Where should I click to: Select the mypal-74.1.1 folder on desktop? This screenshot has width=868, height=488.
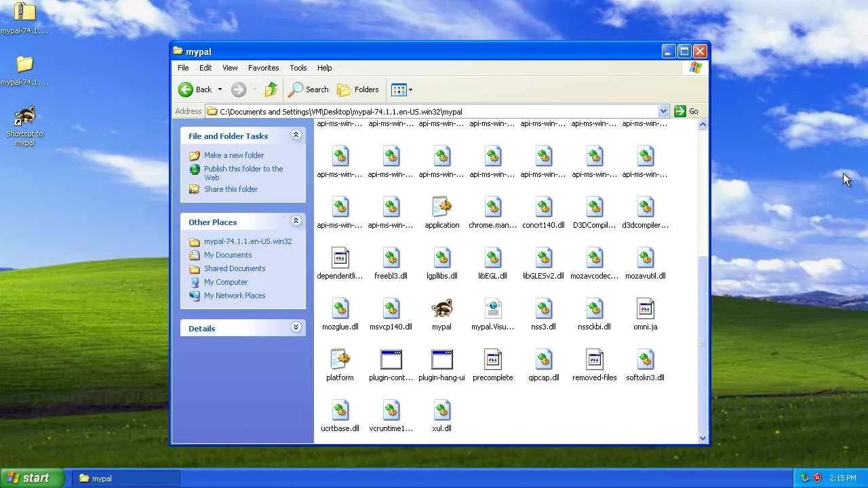[x=24, y=64]
